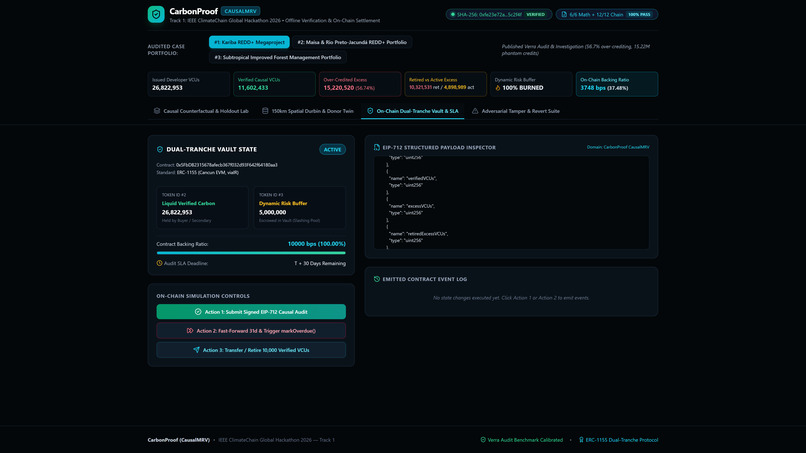
Task: Click the ACTIVE status badge
Action: (333, 150)
